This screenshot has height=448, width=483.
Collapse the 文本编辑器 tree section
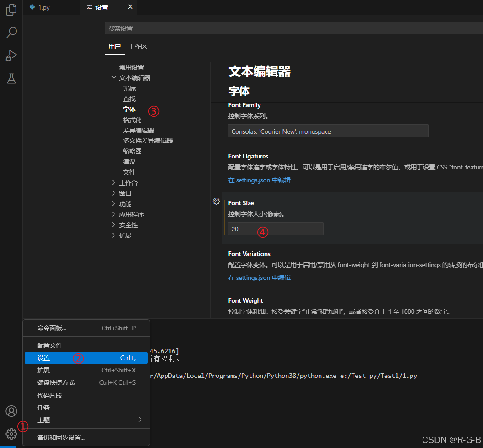114,78
